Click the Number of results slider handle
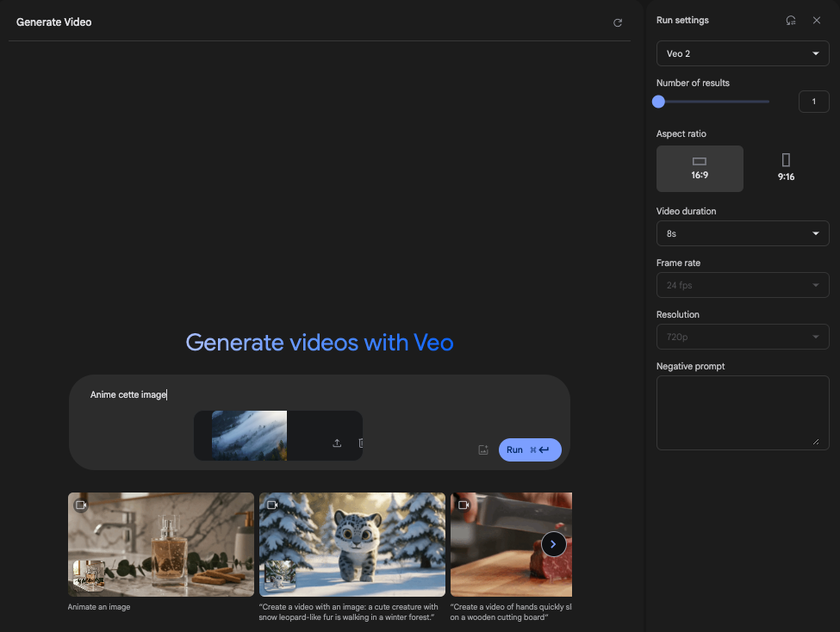 click(x=659, y=102)
